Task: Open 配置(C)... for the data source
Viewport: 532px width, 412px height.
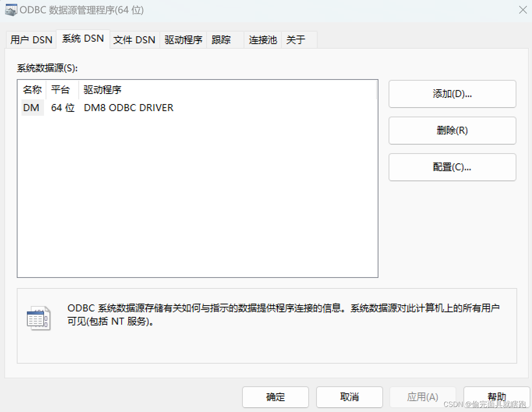Action: click(452, 167)
